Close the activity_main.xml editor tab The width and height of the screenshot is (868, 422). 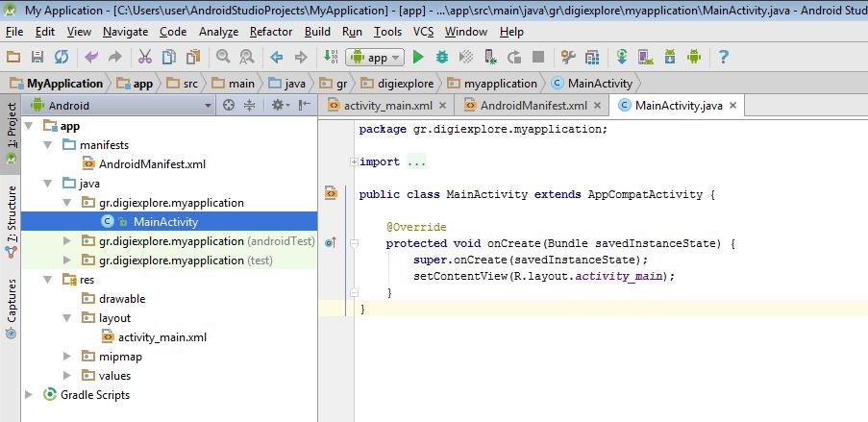tap(442, 105)
